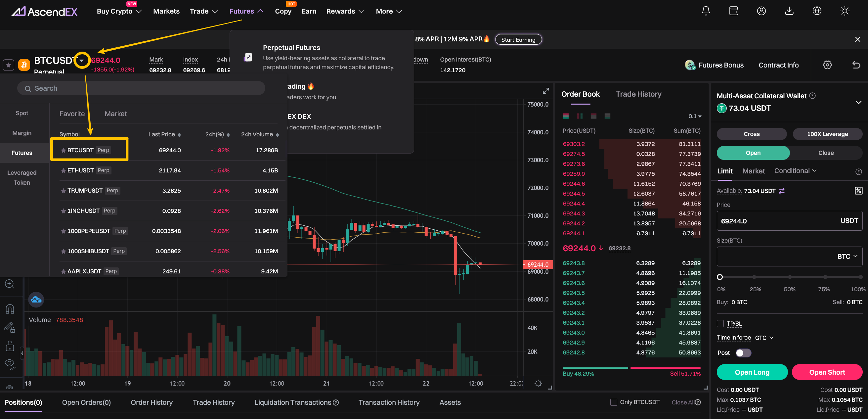Switch theme with the sun icon

(x=844, y=11)
